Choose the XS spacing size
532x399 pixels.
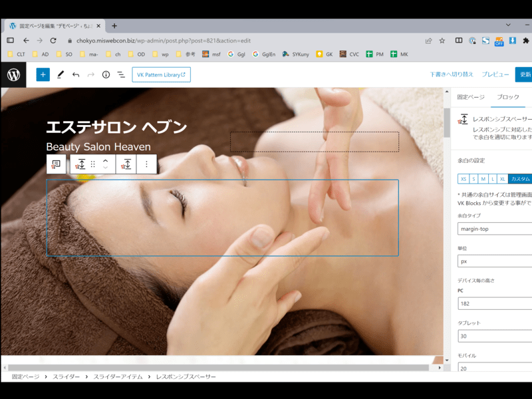tap(464, 179)
